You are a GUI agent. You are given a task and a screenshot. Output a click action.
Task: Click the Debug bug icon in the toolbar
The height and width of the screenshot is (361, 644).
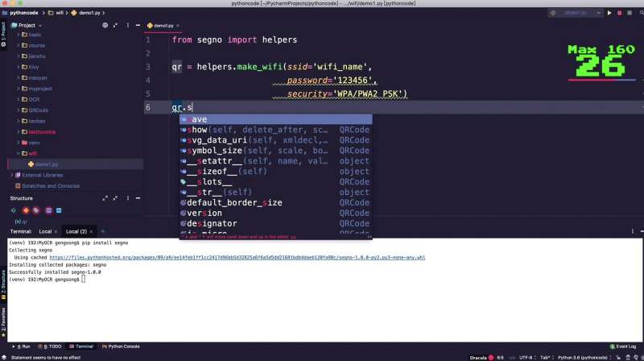tap(618, 12)
